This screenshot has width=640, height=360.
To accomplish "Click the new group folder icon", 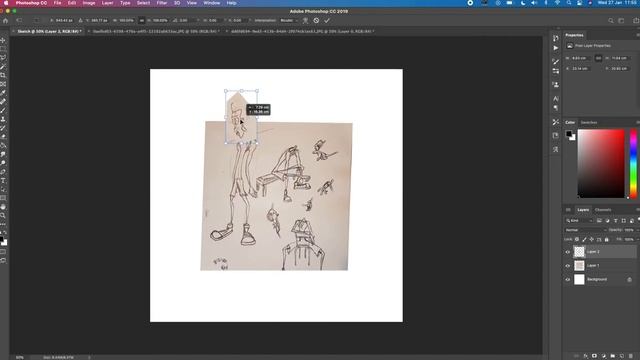I will click(613, 356).
